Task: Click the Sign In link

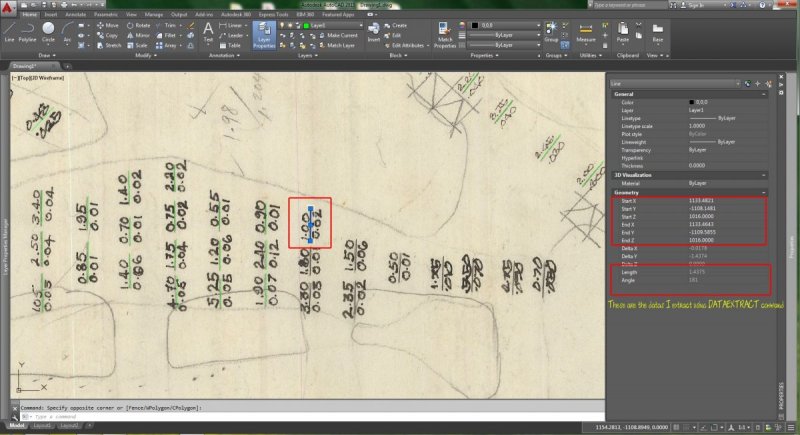Action: (699, 5)
